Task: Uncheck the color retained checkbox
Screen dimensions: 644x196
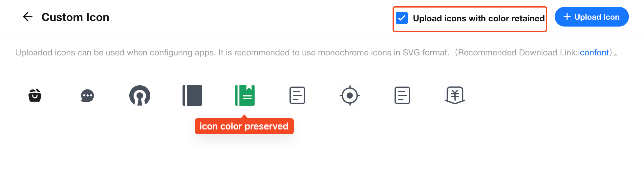Action: (x=402, y=18)
